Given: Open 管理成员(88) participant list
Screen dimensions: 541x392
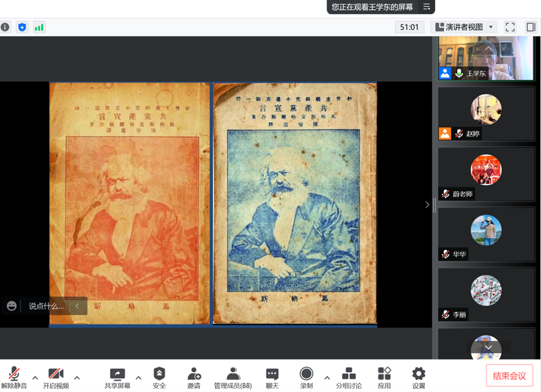Looking at the screenshot, I should coord(233,378).
